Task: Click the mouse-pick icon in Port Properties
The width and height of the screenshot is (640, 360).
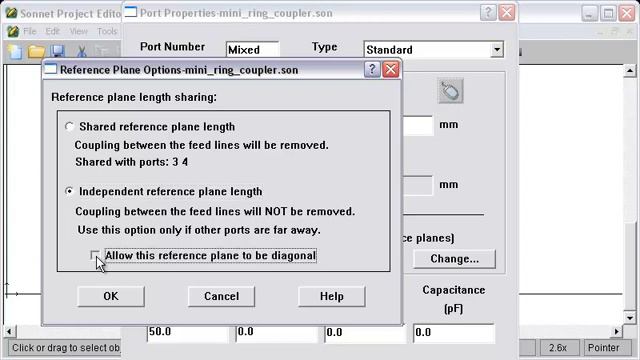Action: pos(450,91)
